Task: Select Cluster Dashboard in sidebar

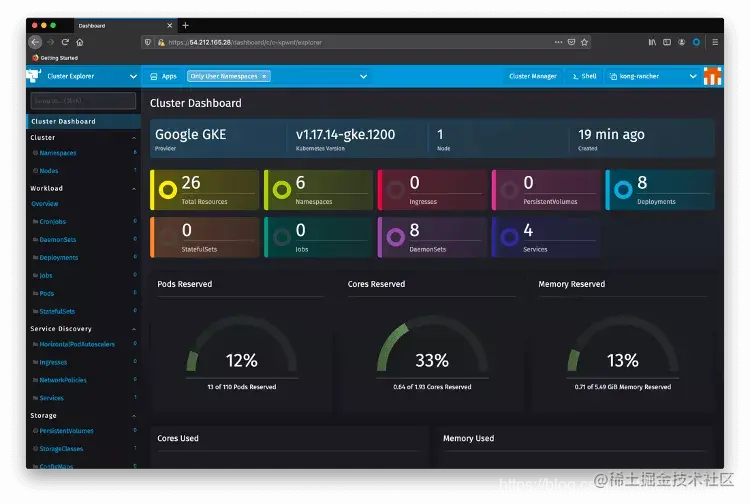Action: (83, 121)
